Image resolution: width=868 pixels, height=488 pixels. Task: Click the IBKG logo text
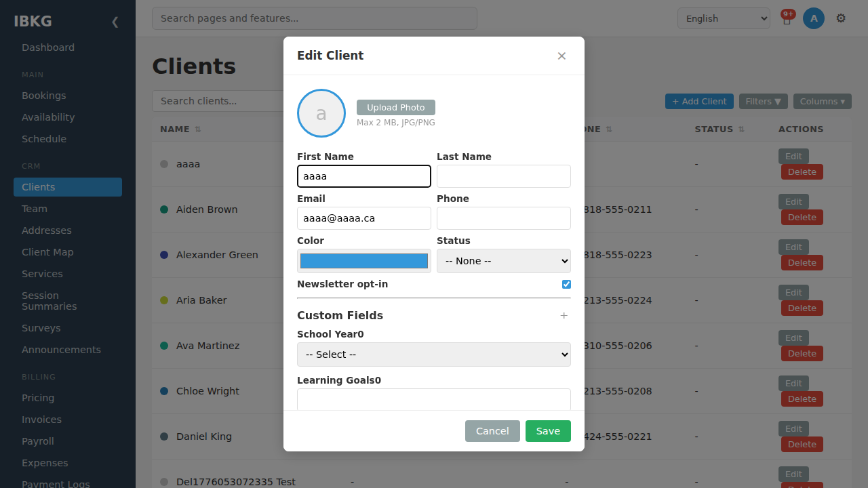pyautogui.click(x=33, y=21)
